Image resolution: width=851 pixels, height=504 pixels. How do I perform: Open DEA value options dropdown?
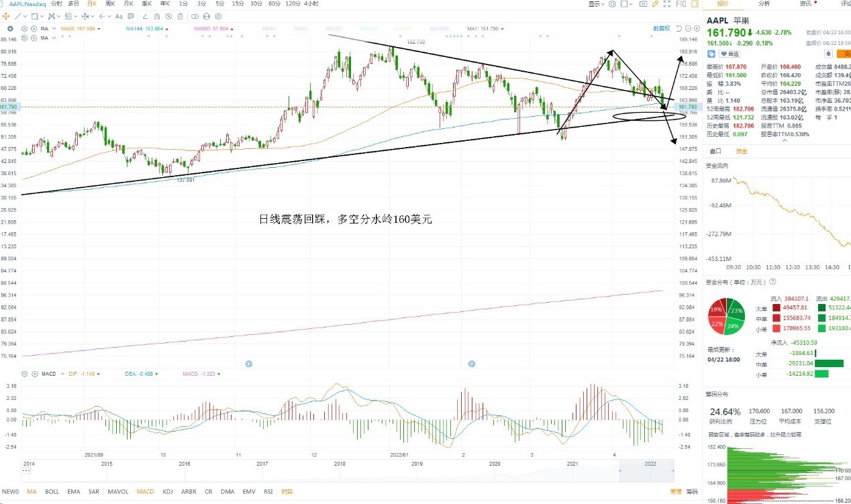point(156,374)
